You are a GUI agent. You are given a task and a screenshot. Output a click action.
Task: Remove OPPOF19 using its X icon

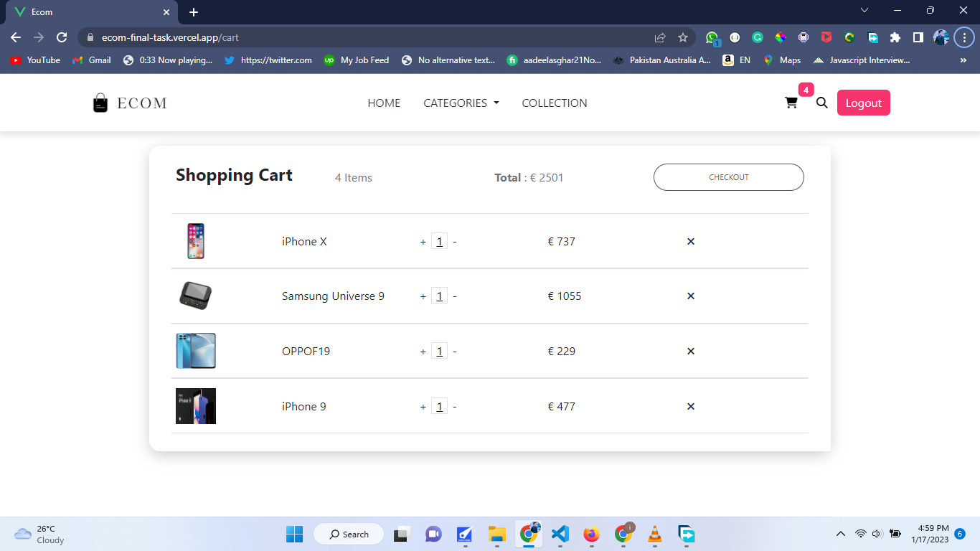pyautogui.click(x=690, y=351)
